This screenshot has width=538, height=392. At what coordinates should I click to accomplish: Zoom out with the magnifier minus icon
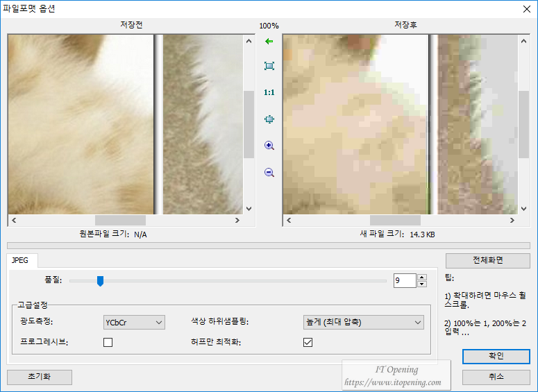coord(269,173)
